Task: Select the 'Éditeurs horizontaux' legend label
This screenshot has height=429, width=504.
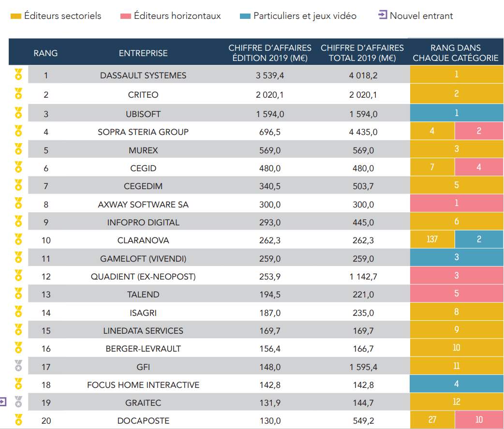Action: pyautogui.click(x=178, y=16)
